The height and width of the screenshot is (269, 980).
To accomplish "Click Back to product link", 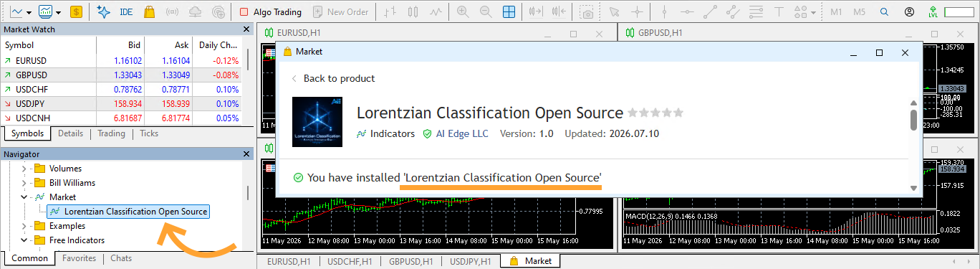I will (333, 78).
